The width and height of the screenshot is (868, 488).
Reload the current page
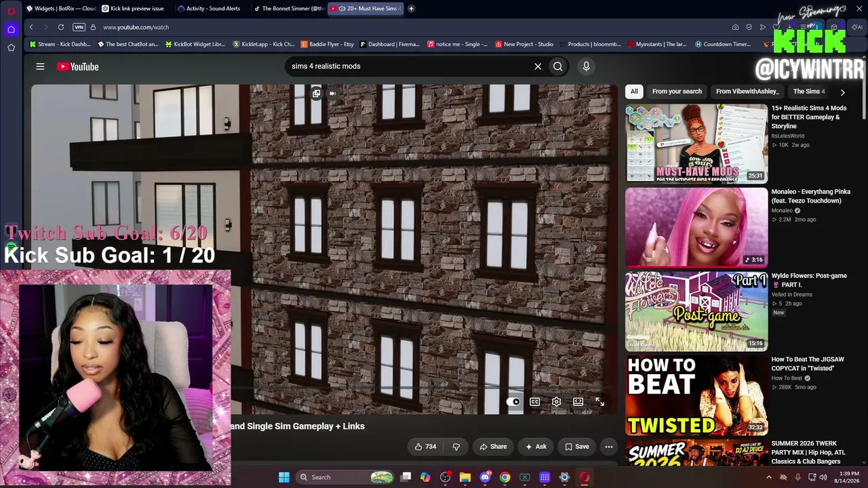61,27
